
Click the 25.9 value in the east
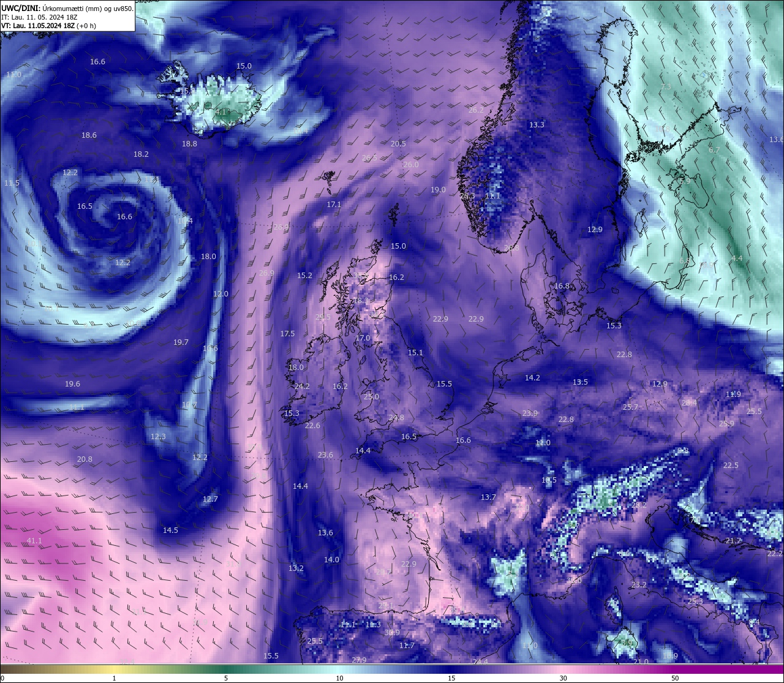tap(726, 424)
